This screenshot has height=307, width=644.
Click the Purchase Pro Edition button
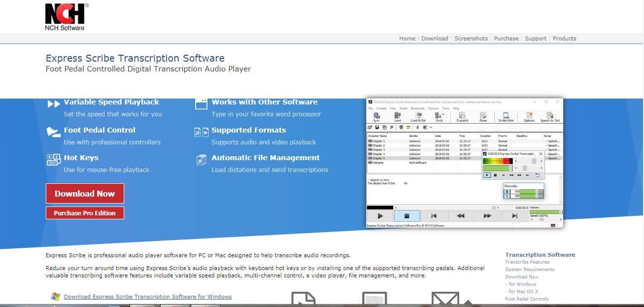85,213
